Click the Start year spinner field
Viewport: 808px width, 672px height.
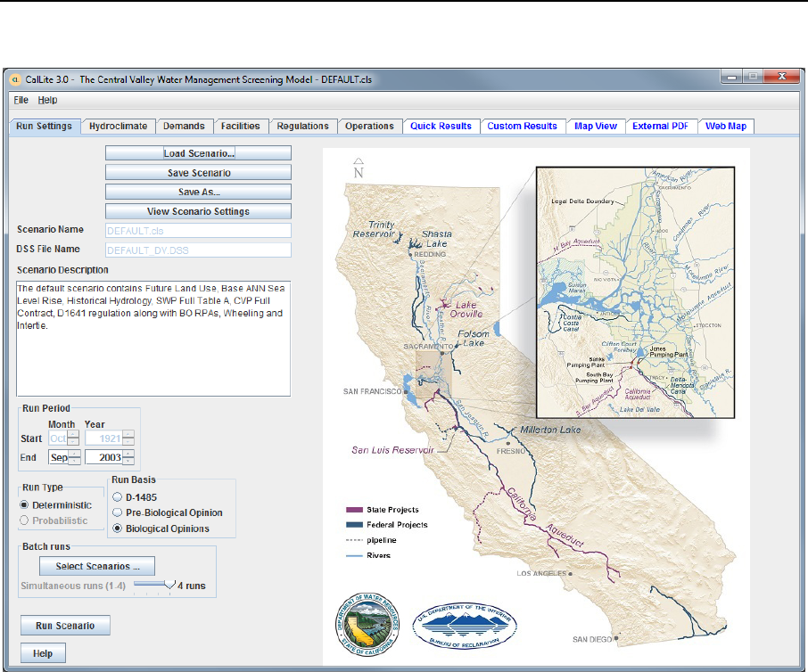[103, 438]
